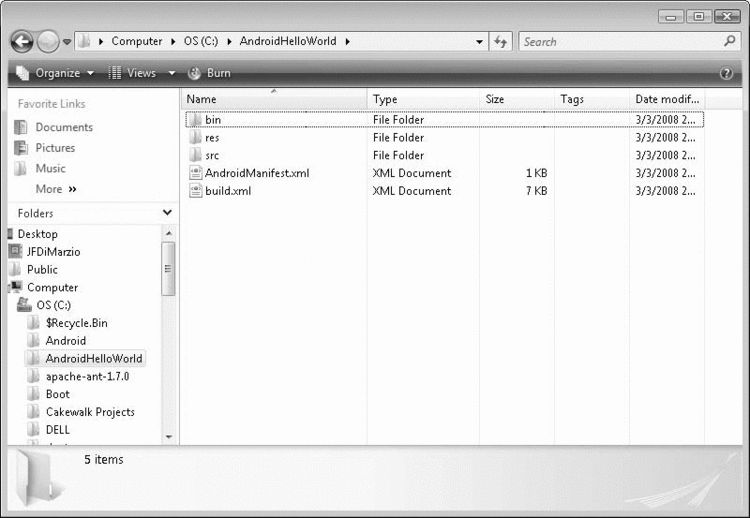
Task: Click the Burn toolbar button
Action: tap(209, 73)
